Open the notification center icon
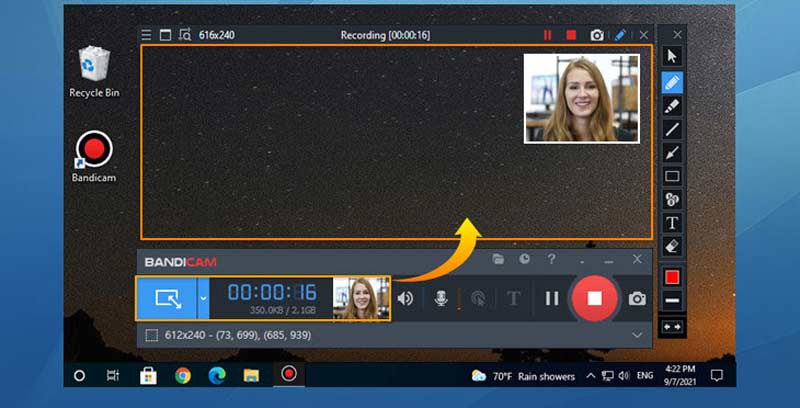This screenshot has width=800, height=408. tap(716, 376)
